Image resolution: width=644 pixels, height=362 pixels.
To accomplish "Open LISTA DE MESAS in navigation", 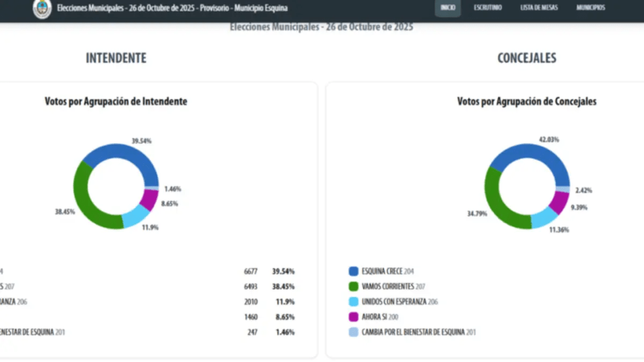I will (538, 8).
